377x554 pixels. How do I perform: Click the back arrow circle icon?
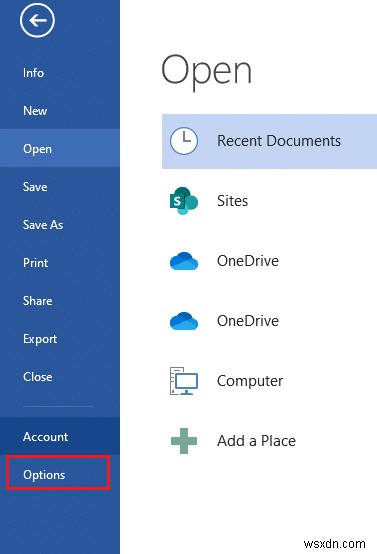click(37, 20)
